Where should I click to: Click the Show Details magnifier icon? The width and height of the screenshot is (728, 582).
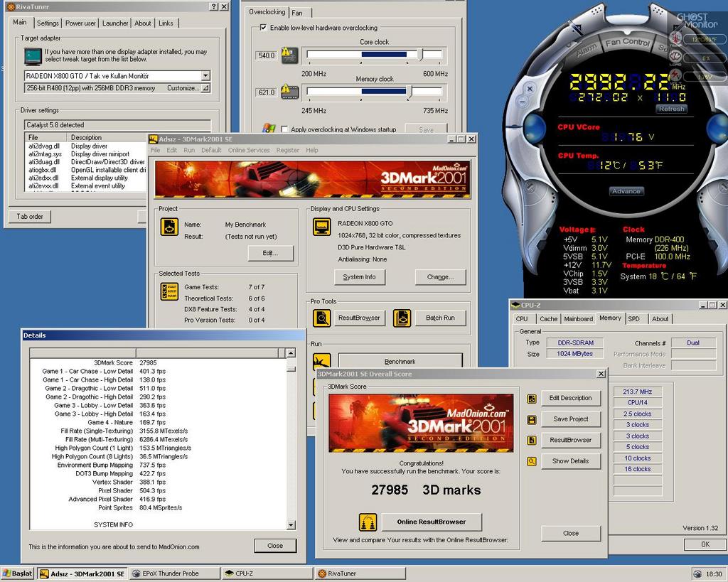pos(532,461)
